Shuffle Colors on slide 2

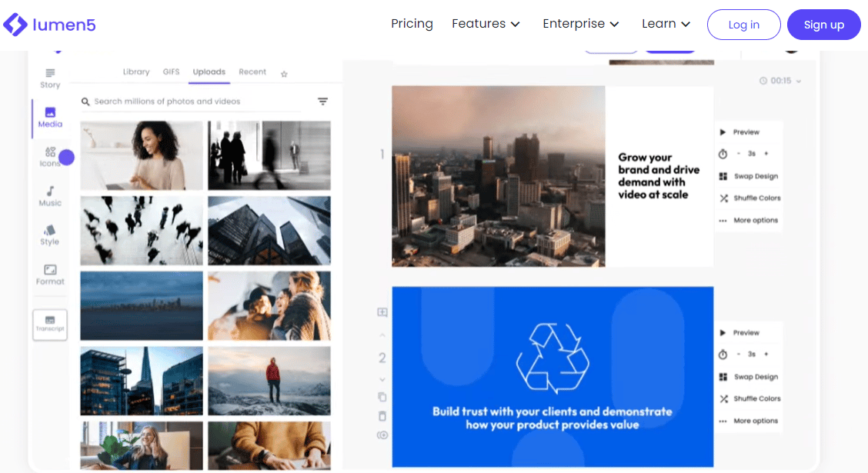tap(749, 399)
